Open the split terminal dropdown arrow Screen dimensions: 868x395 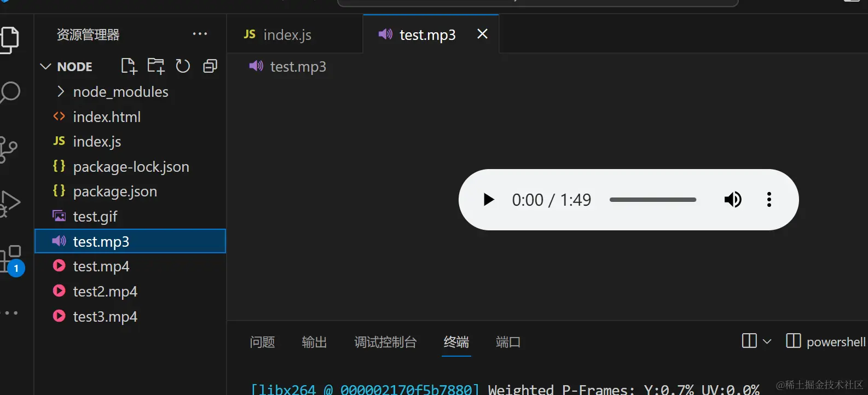point(767,341)
